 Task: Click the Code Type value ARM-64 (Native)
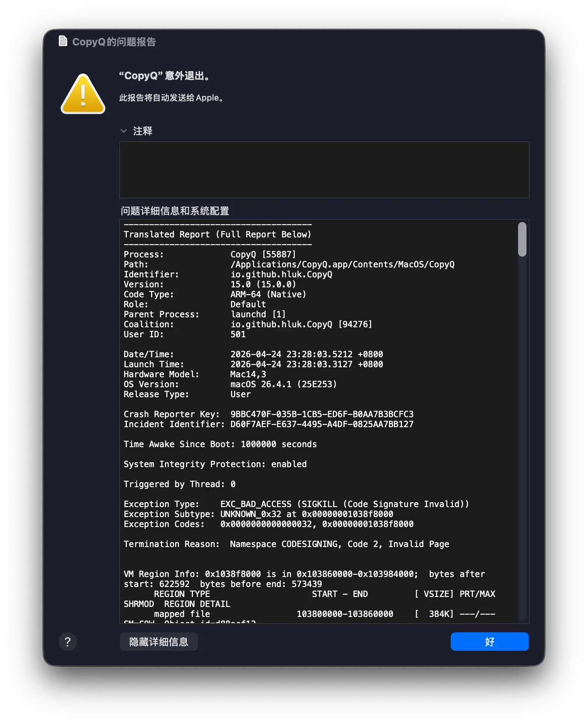pos(268,294)
